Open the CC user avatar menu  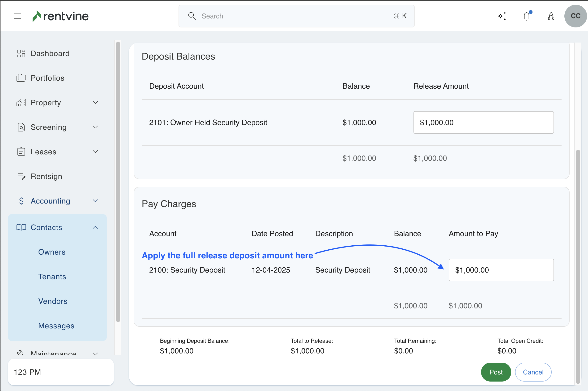[x=575, y=16]
